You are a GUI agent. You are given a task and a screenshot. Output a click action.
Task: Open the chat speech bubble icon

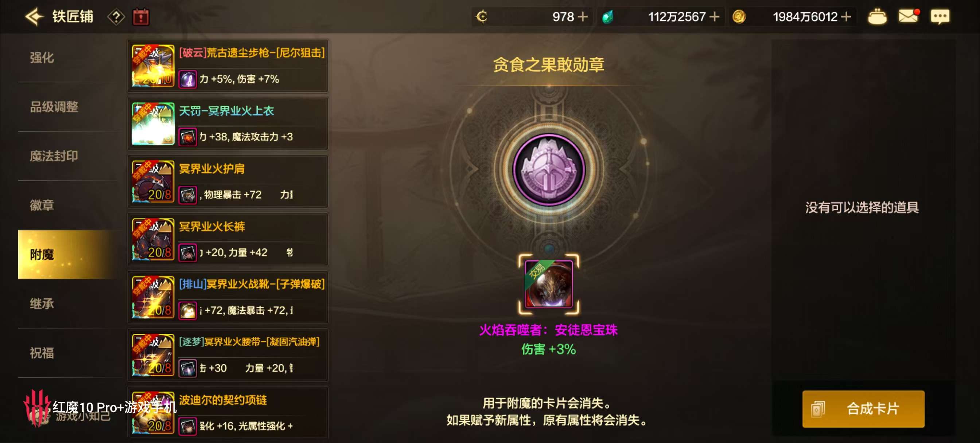940,17
